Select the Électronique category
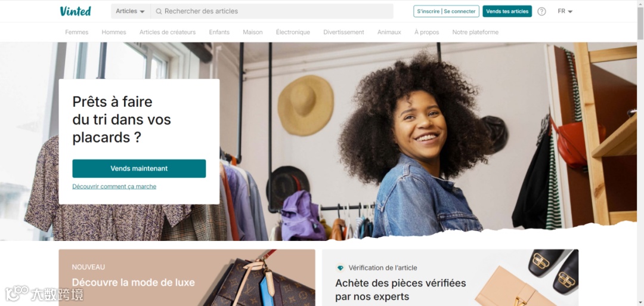Viewport: 644px width, 306px height. pos(293,32)
